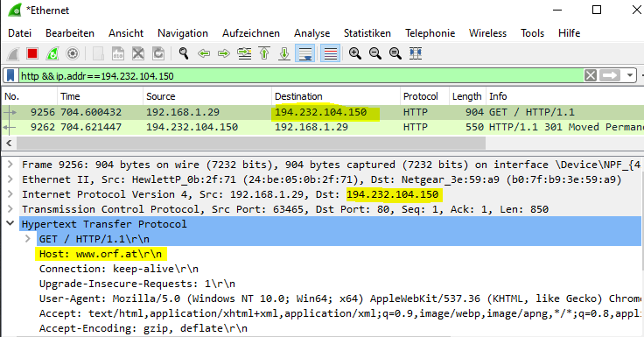644x337 pixels.
Task: Reset text zoom to normal size
Action: coord(395,54)
